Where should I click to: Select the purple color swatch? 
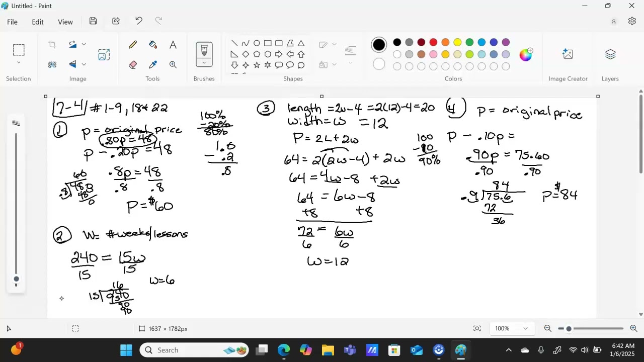506,43
